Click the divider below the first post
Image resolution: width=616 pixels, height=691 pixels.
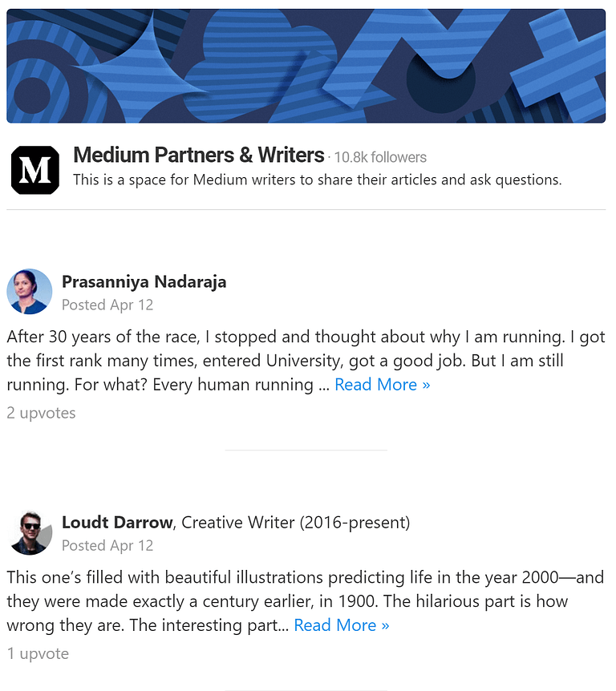pyautogui.click(x=306, y=449)
